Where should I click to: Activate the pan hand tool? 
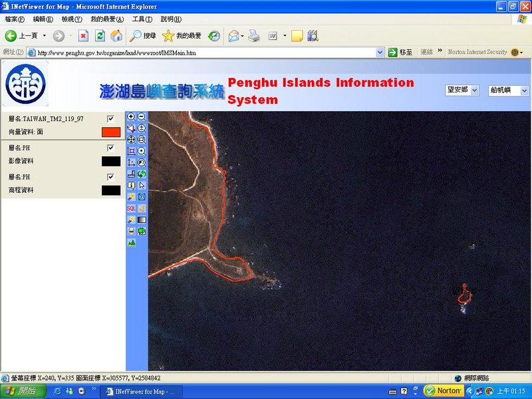pyautogui.click(x=131, y=128)
